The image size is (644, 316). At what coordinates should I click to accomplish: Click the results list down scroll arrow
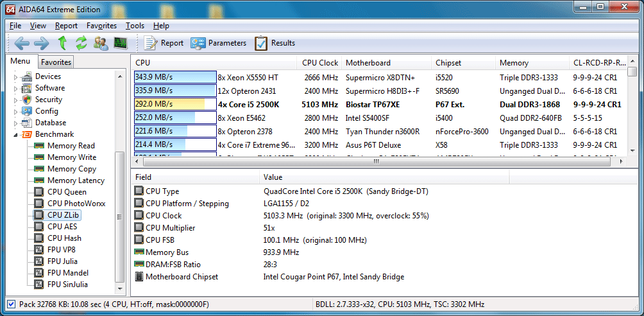632,151
